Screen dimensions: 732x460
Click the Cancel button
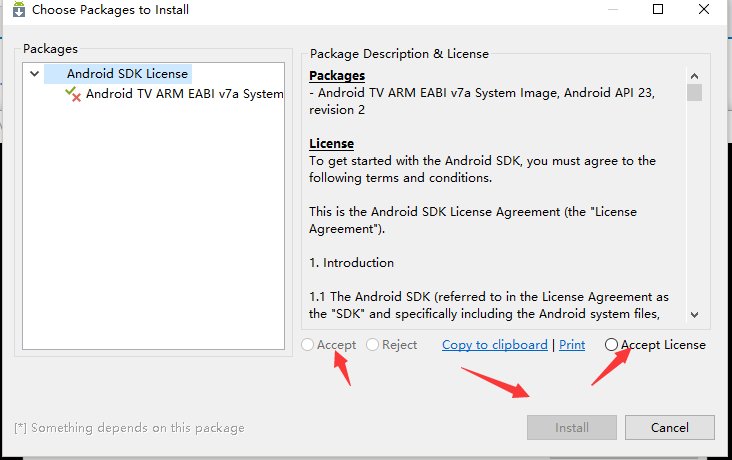tap(669, 427)
